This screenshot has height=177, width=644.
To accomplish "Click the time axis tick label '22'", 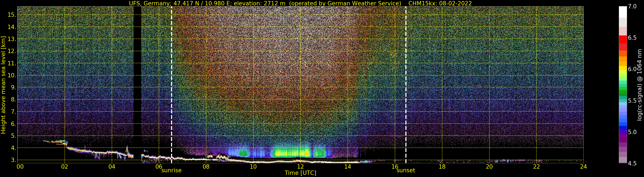I will click(536, 166).
